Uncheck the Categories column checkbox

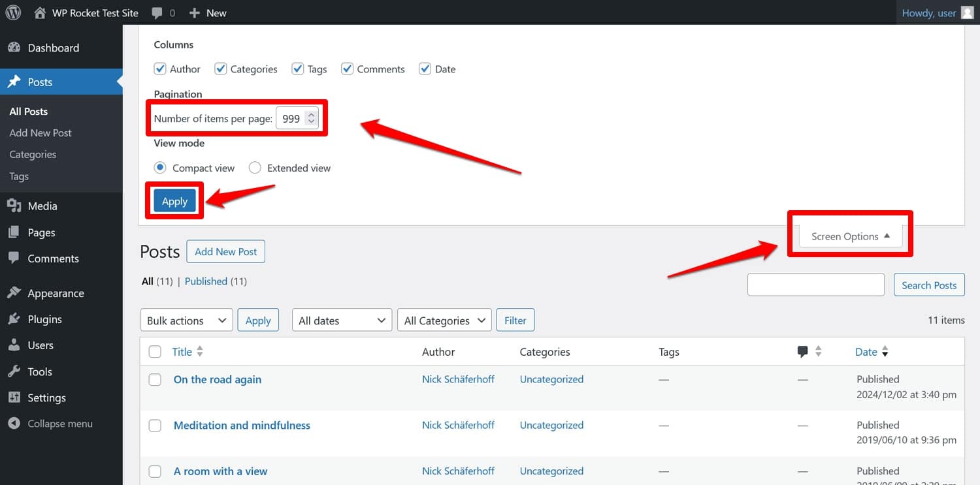click(x=221, y=69)
